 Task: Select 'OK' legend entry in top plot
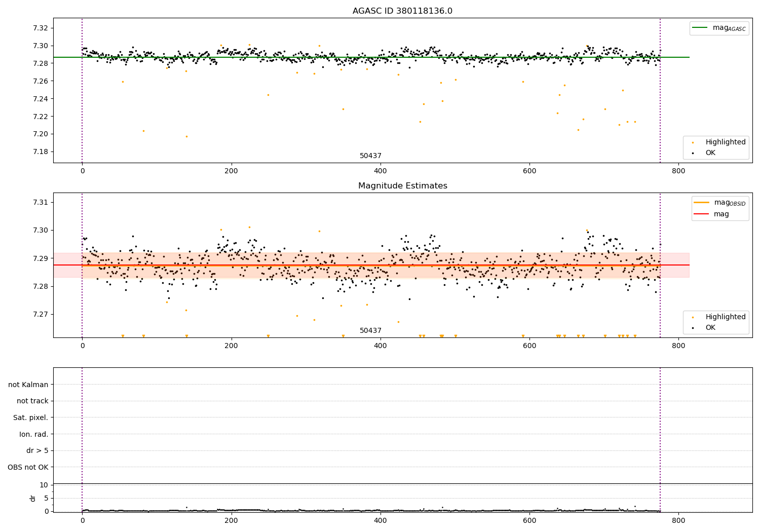[710, 153]
